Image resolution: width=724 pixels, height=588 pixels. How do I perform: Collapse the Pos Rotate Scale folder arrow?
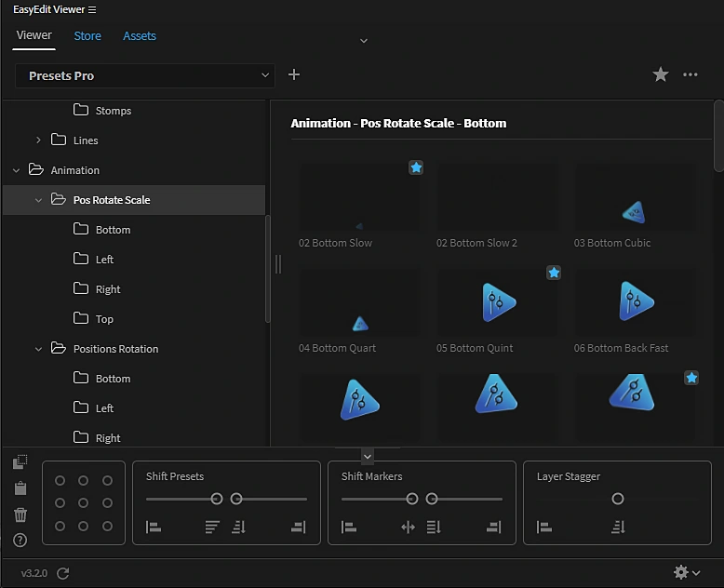(38, 200)
